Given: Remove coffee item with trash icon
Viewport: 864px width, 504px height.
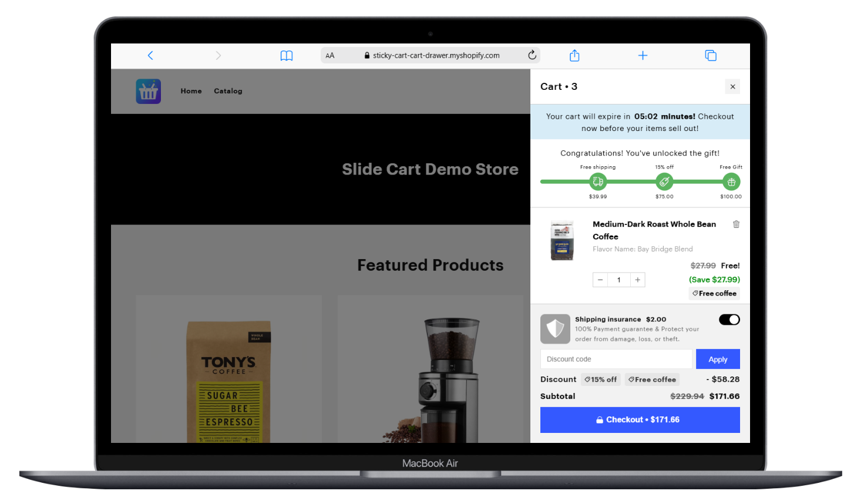Looking at the screenshot, I should coord(736,224).
